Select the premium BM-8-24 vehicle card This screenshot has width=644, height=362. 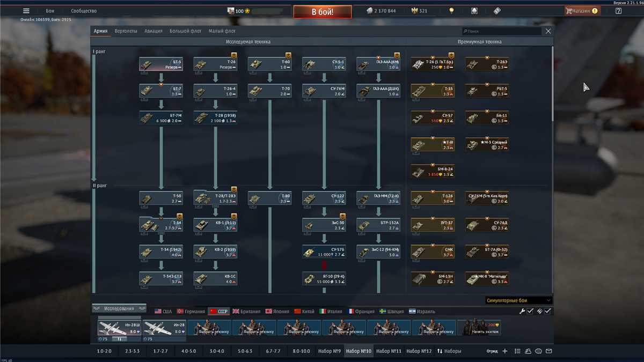click(x=433, y=172)
